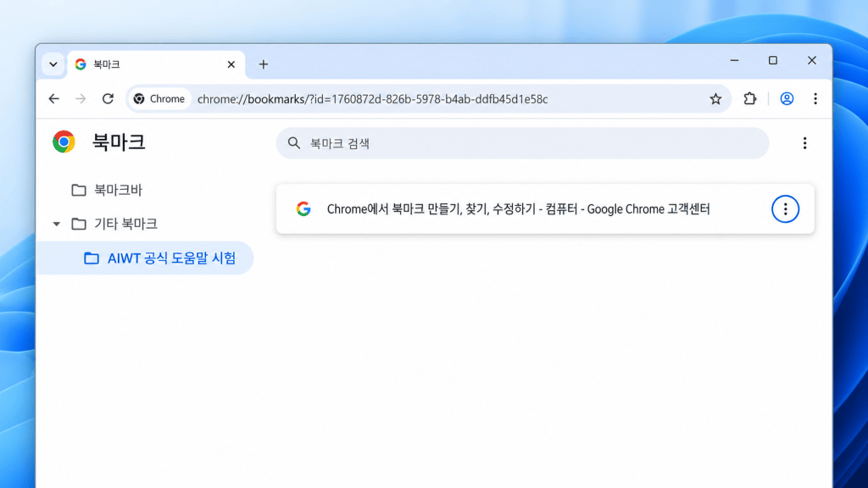Go forward with the forward arrow
The image size is (868, 488).
pos(81,98)
